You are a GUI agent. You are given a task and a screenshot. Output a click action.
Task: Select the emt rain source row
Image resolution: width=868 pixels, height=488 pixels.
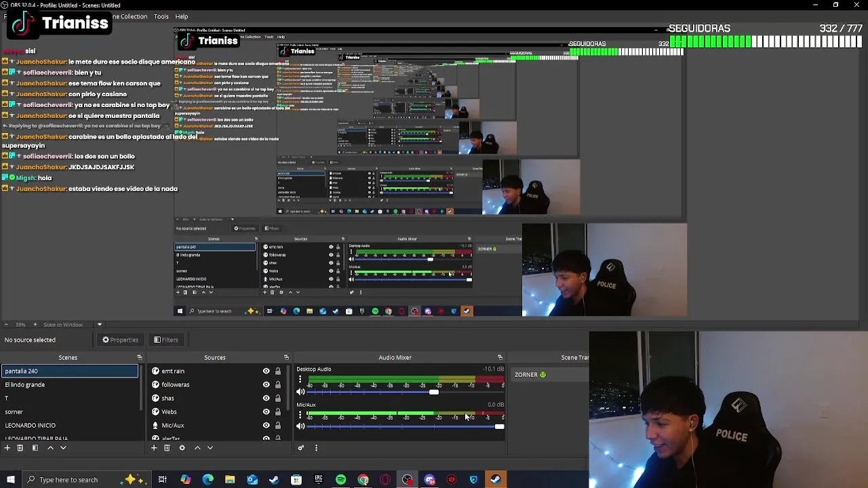click(x=216, y=371)
